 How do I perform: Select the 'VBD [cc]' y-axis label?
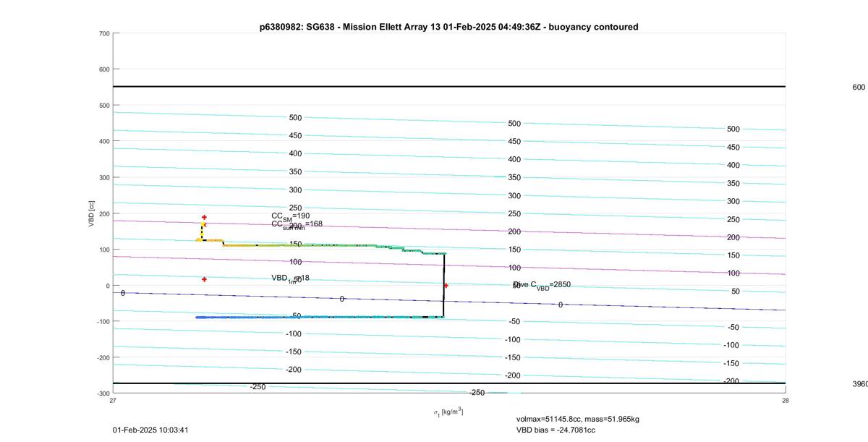click(x=92, y=213)
